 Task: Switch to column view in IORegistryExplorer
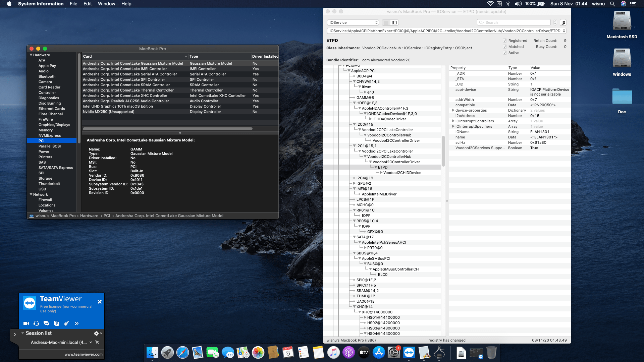[394, 22]
